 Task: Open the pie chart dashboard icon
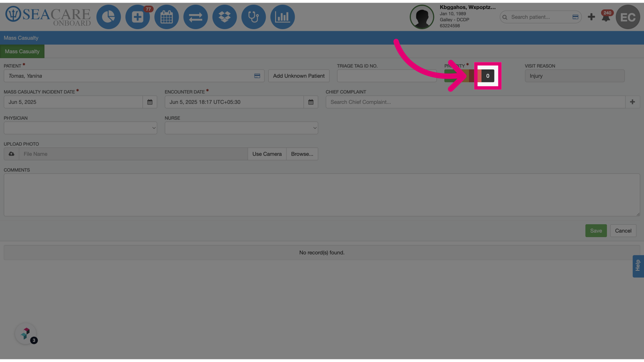[x=108, y=17]
